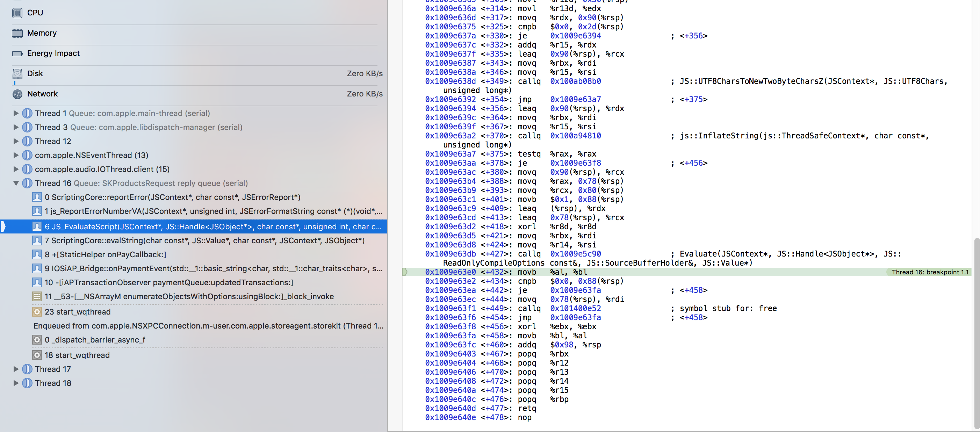
Task: Click the Thread 16 breakpoint 1.1 annotation
Action: [929, 272]
